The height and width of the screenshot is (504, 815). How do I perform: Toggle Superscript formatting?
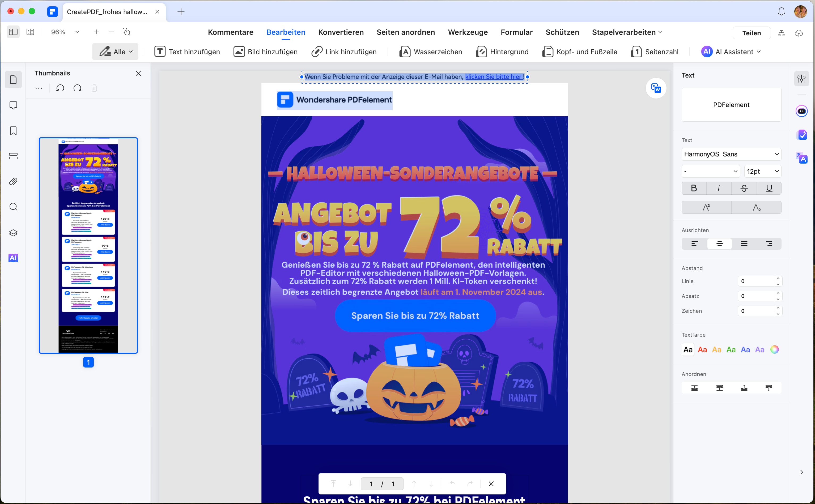[x=706, y=207]
